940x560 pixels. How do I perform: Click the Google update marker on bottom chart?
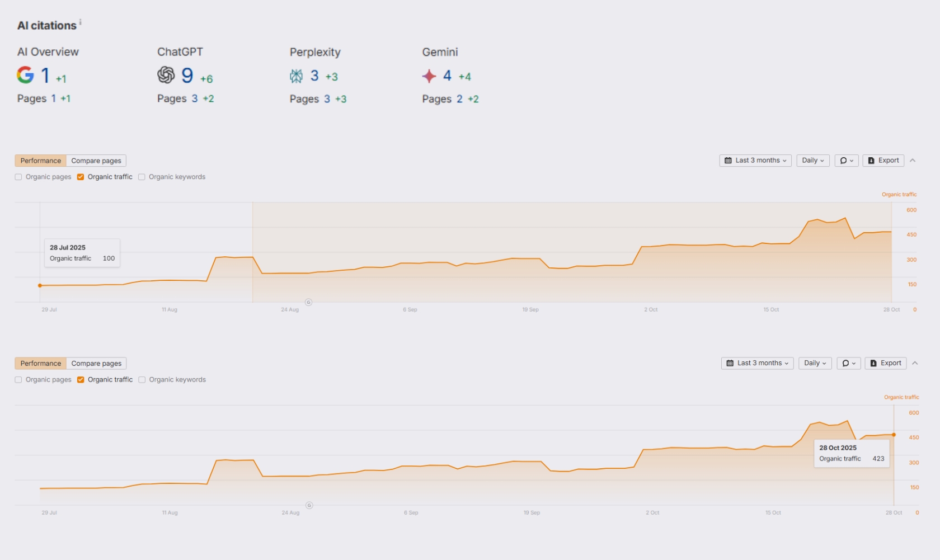coord(309,505)
